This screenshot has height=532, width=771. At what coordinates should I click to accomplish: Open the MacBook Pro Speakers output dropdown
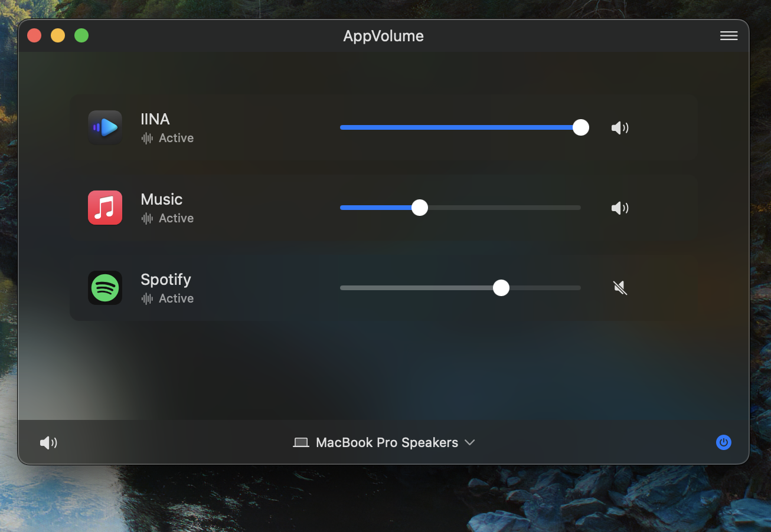pos(387,442)
